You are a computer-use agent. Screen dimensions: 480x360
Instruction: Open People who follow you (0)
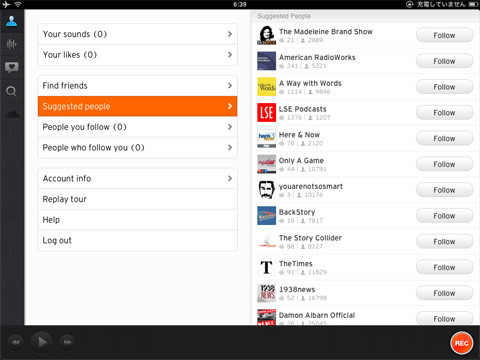click(137, 148)
